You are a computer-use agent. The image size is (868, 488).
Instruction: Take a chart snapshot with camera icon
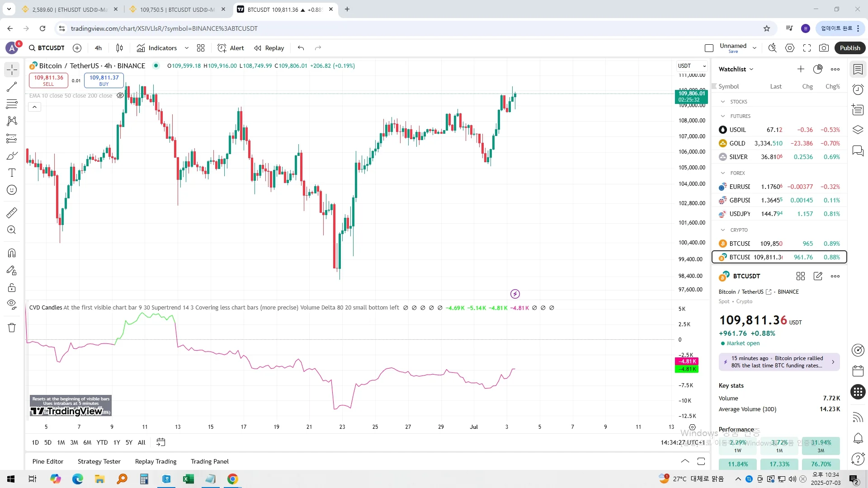pos(824,48)
